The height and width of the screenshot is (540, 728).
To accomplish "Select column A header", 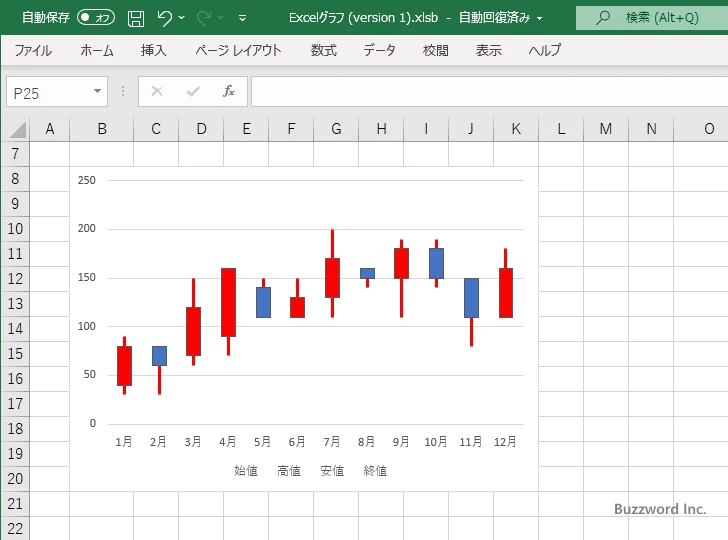I will tap(50, 129).
